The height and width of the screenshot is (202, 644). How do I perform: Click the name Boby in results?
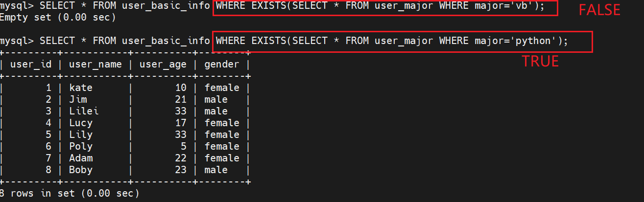pos(81,170)
